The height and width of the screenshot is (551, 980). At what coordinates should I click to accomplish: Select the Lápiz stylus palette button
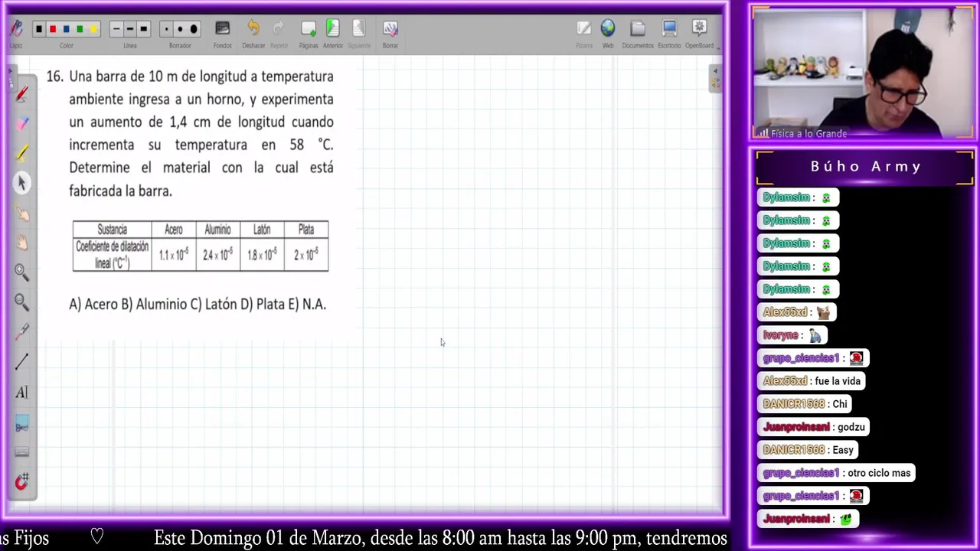[15, 29]
